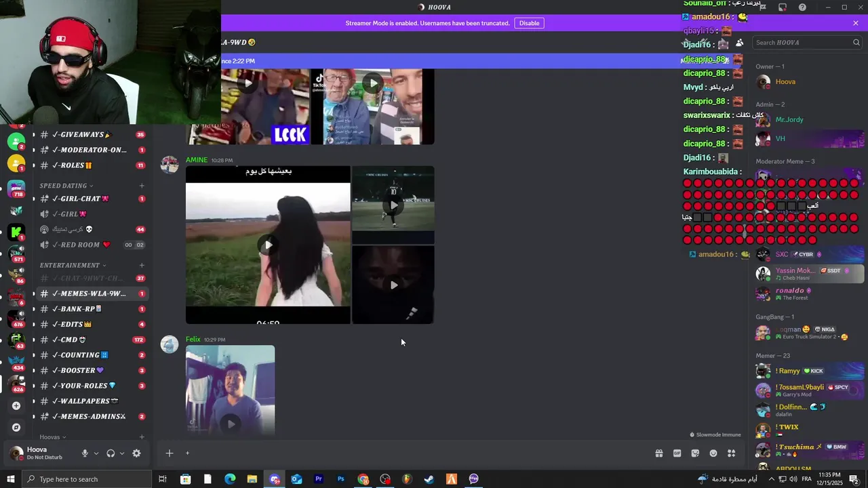Screen dimensions: 868x488
Task: Open Photoshop from taskbar
Action: (341, 479)
